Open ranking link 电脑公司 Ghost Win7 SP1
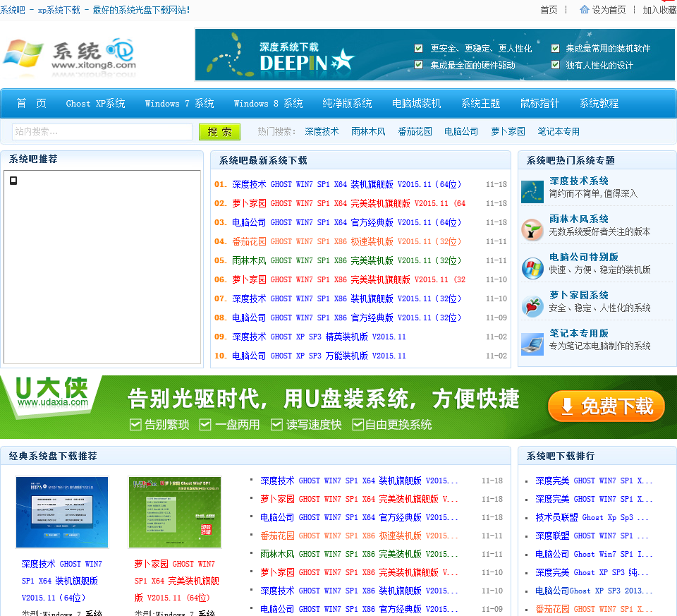Viewport: 677px width, 616px height. 594,554
